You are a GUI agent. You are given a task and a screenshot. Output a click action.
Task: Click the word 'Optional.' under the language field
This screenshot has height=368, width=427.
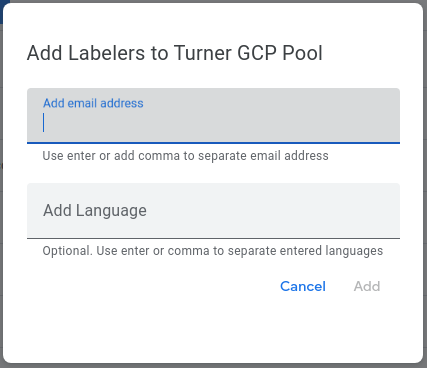pos(67,251)
